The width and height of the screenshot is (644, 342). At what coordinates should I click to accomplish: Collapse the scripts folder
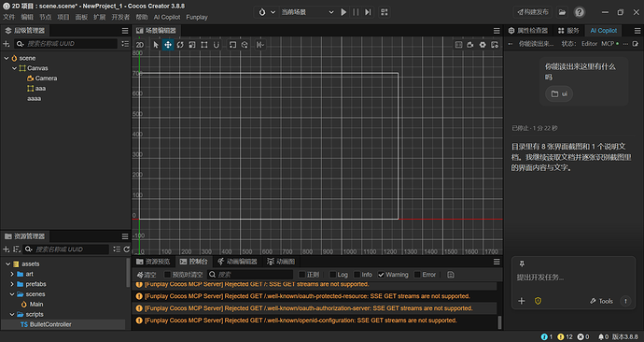[x=12, y=315]
